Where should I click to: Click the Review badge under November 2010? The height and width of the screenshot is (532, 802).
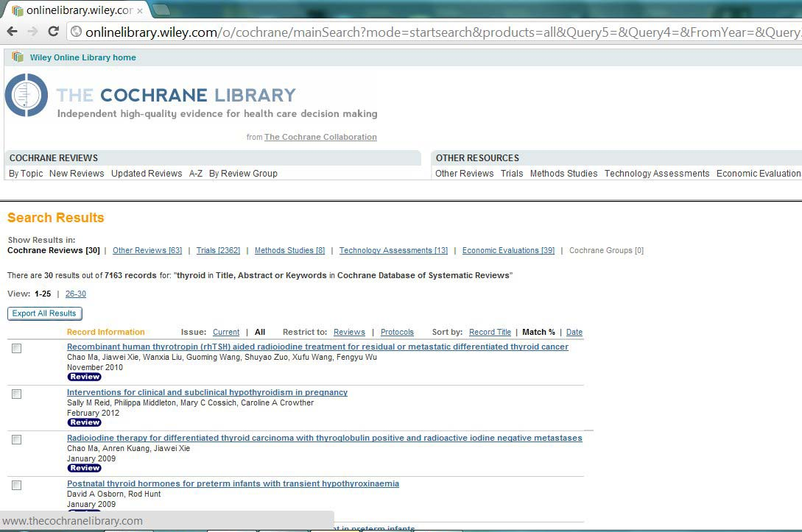pyautogui.click(x=85, y=377)
